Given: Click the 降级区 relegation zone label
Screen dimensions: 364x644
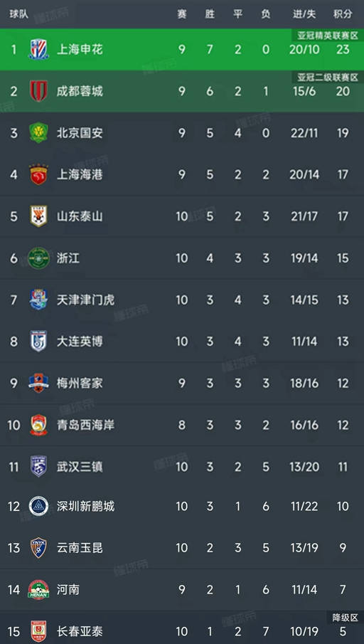Looking at the screenshot, I should [x=345, y=617].
